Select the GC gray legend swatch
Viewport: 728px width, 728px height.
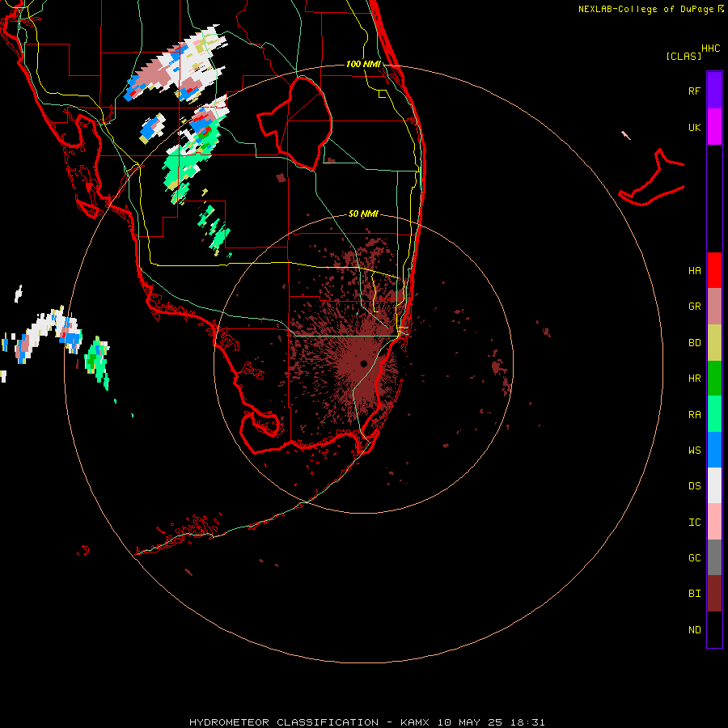tap(714, 557)
